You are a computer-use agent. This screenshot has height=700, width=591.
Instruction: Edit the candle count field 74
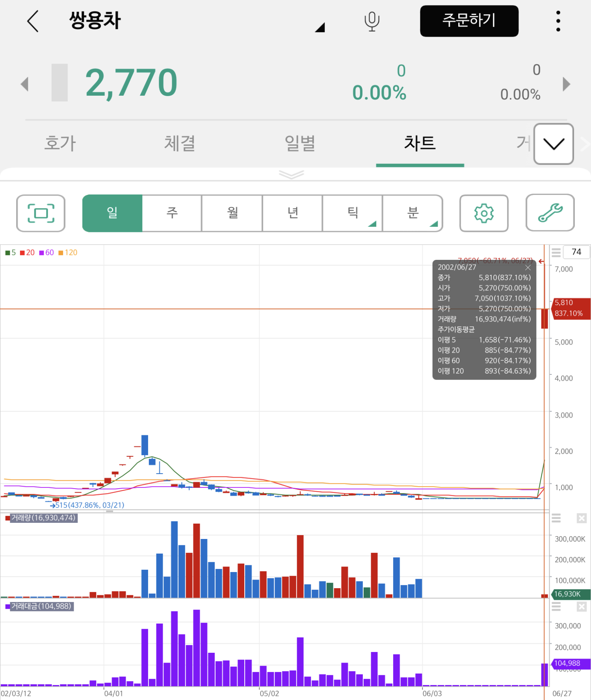pyautogui.click(x=576, y=252)
